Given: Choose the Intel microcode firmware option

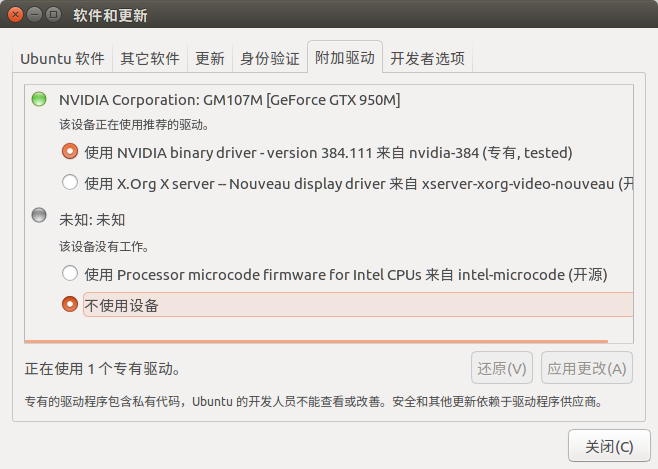Looking at the screenshot, I should [70, 274].
